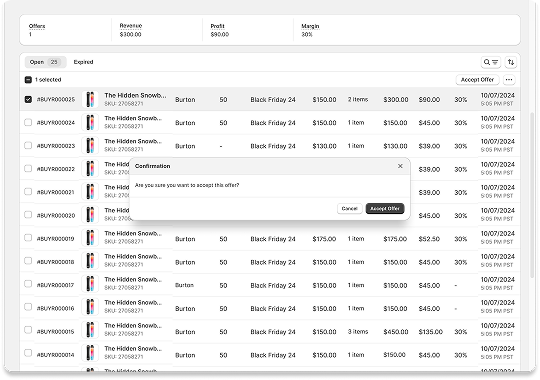
Task: Click Burton vendor in #BUYR000018 row
Action: click(x=185, y=262)
